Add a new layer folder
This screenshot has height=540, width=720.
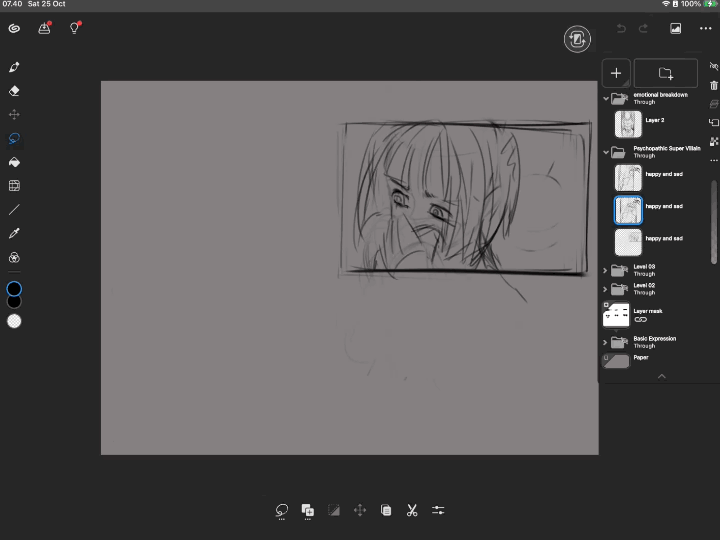[665, 73]
